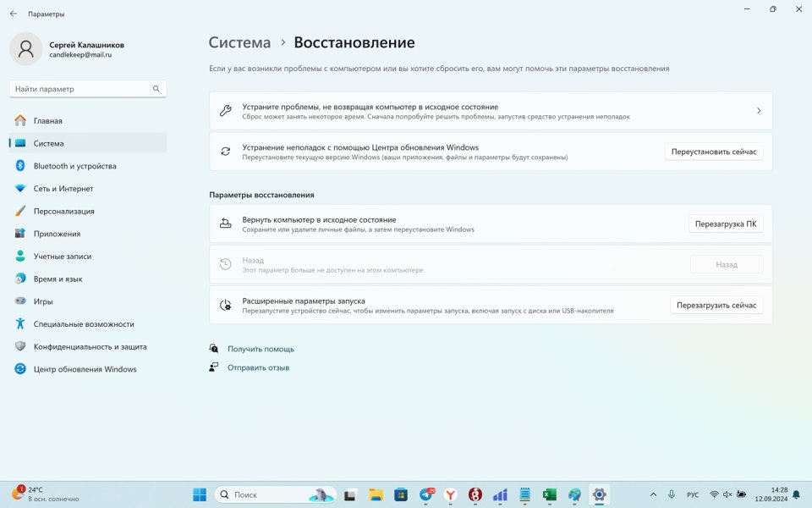Select Специальные возможности accessibility icon
Viewport: 812px width, 508px height.
click(20, 324)
